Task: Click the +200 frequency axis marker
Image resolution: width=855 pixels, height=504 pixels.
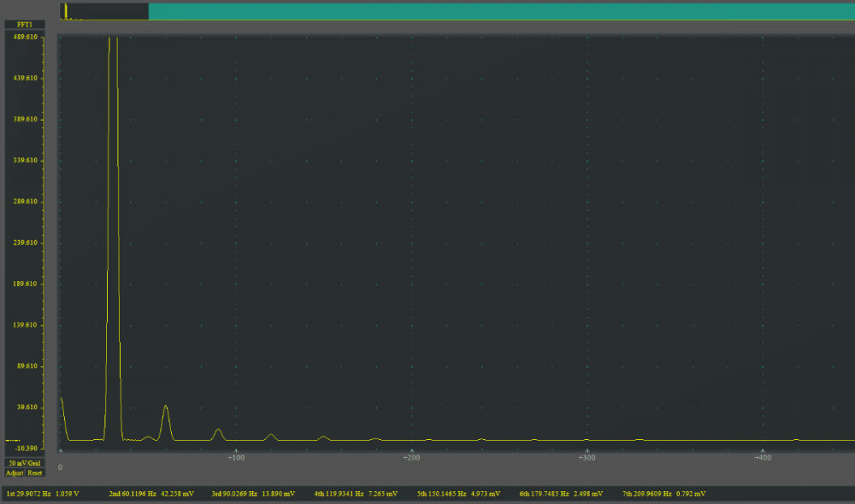Action: tap(411, 458)
